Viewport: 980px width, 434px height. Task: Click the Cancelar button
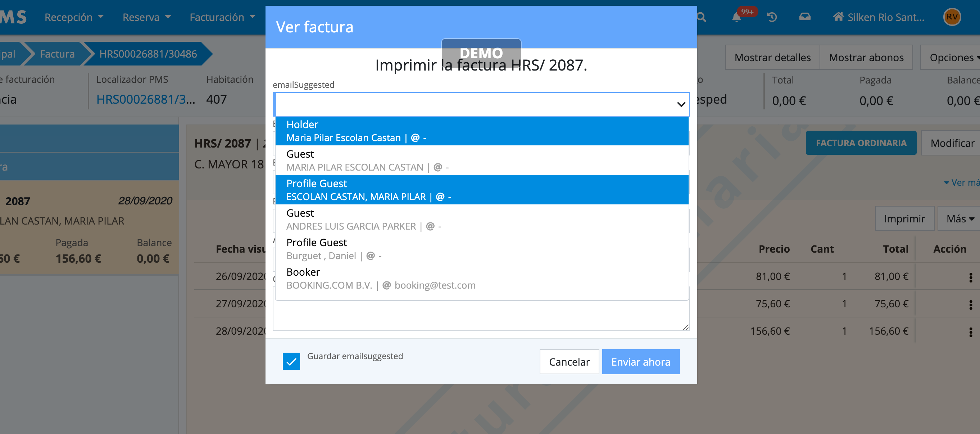coord(569,362)
